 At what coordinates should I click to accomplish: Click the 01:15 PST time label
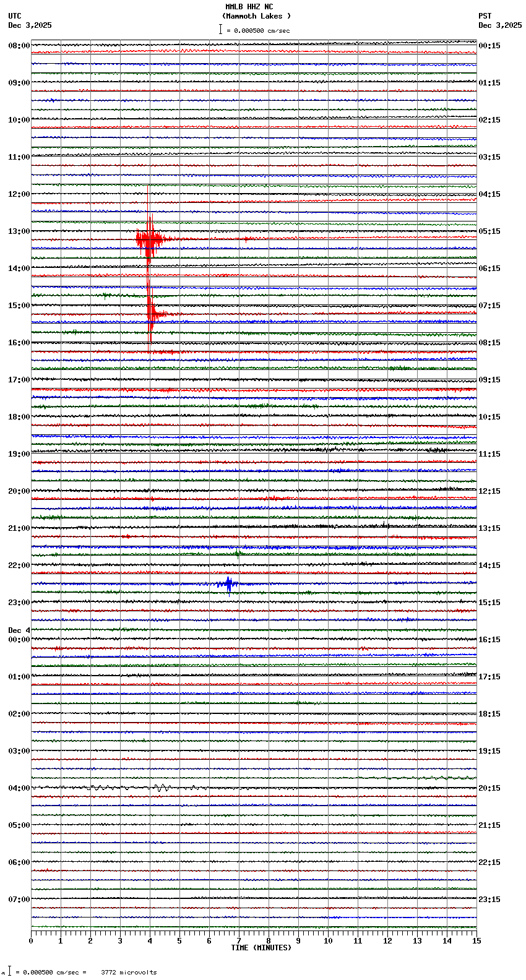tap(489, 83)
